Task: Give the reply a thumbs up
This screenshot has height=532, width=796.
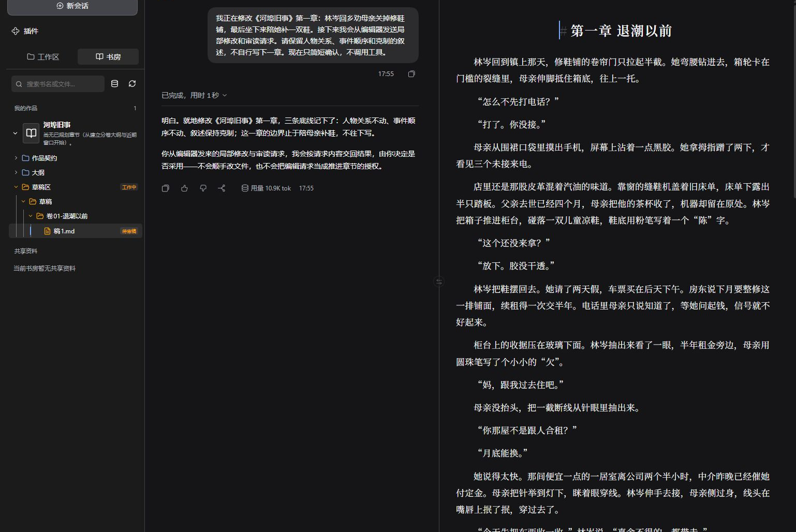Action: (x=184, y=188)
